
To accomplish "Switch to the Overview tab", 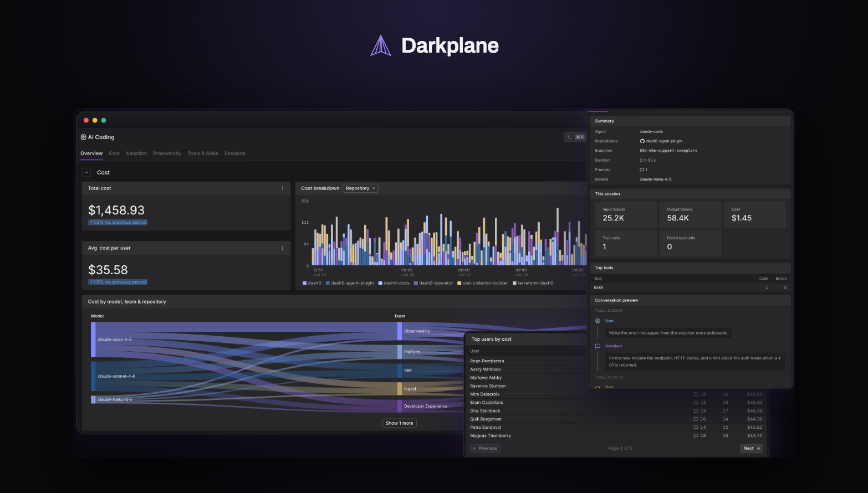I will 91,153.
